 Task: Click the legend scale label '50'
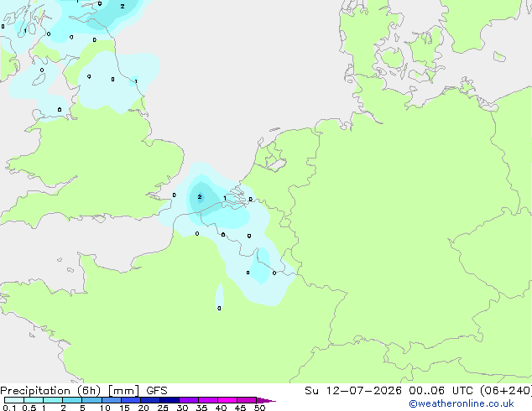(x=260, y=408)
